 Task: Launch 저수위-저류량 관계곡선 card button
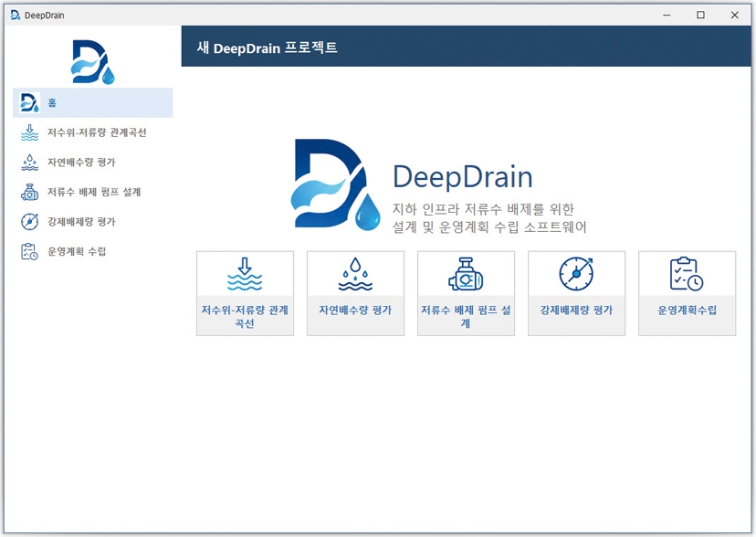245,293
